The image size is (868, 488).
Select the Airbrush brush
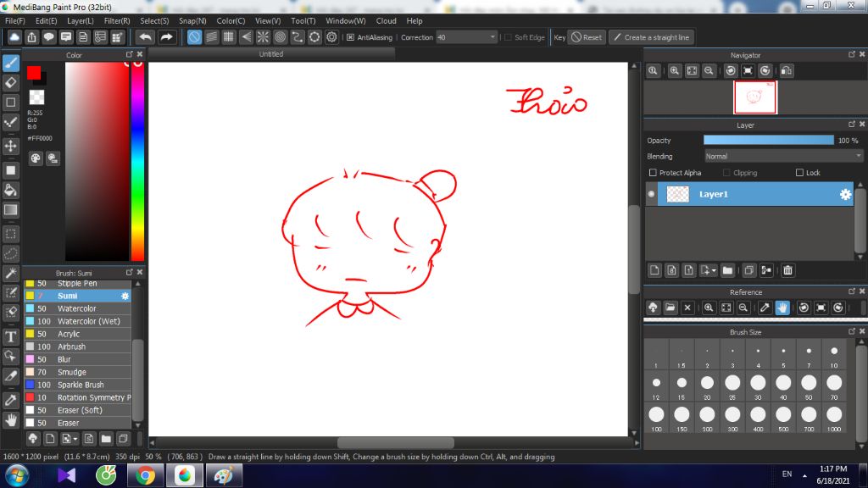[78, 347]
